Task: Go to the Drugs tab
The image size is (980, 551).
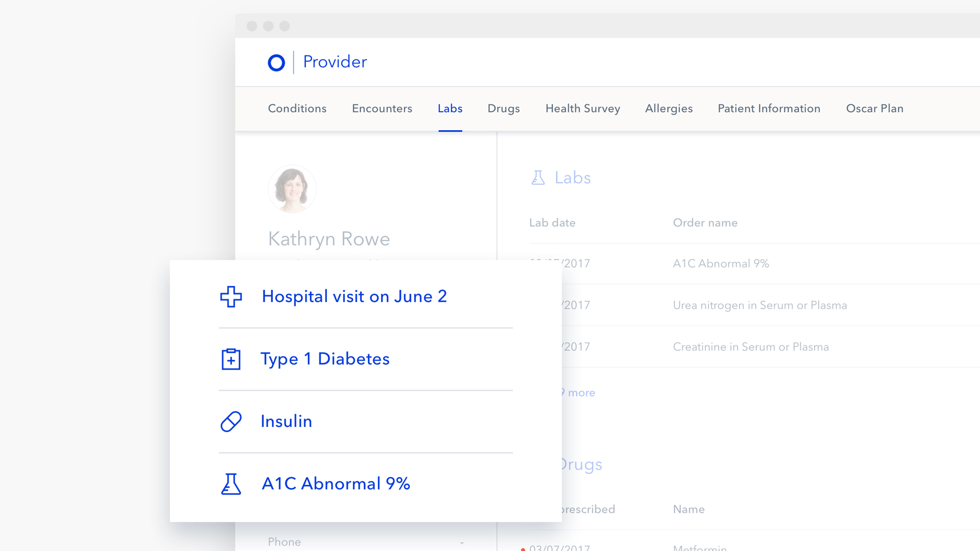Action: click(503, 109)
